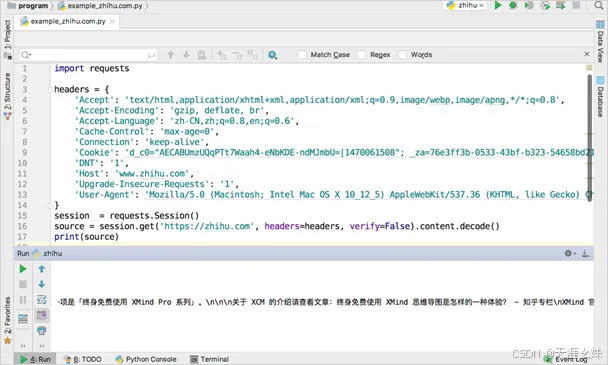Viewport: 608px width, 365px height.
Task: Enable the Words checkbox
Action: (x=402, y=55)
